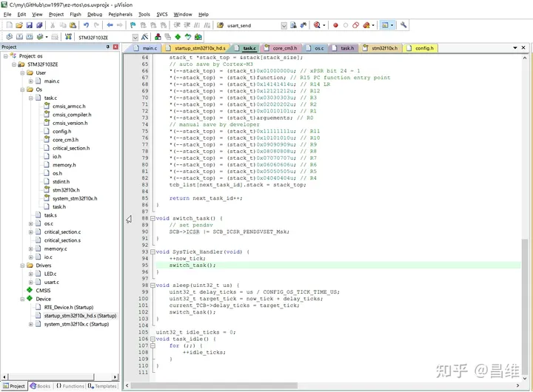Open Select Software Packs icon

[188, 37]
